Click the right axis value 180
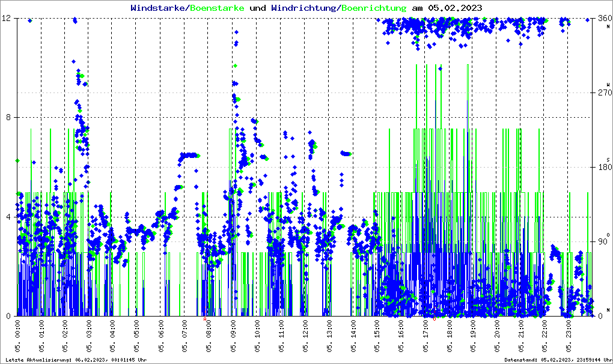Viewport: 613px width, 364px height. [603, 168]
